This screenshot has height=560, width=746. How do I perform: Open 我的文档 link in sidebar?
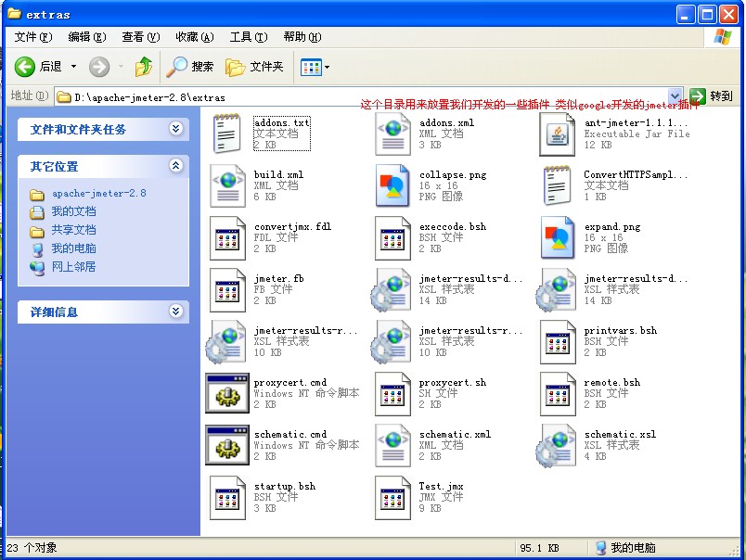pos(73,211)
